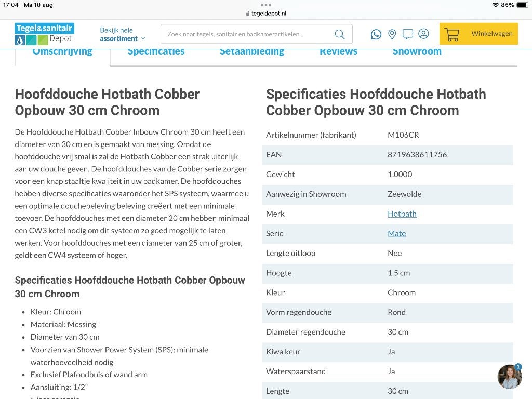Select the Waterspaarstand value Ja
Screen dimensions: 532x399
point(391,371)
